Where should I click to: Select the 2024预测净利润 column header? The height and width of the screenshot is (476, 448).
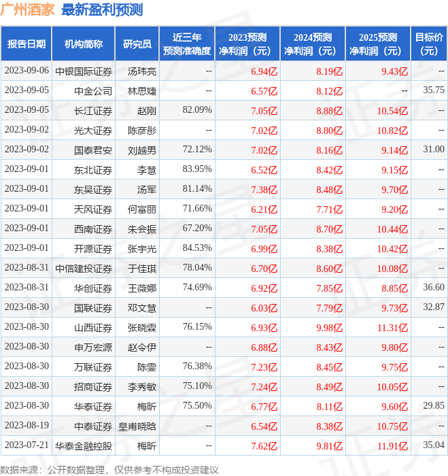(x=313, y=44)
